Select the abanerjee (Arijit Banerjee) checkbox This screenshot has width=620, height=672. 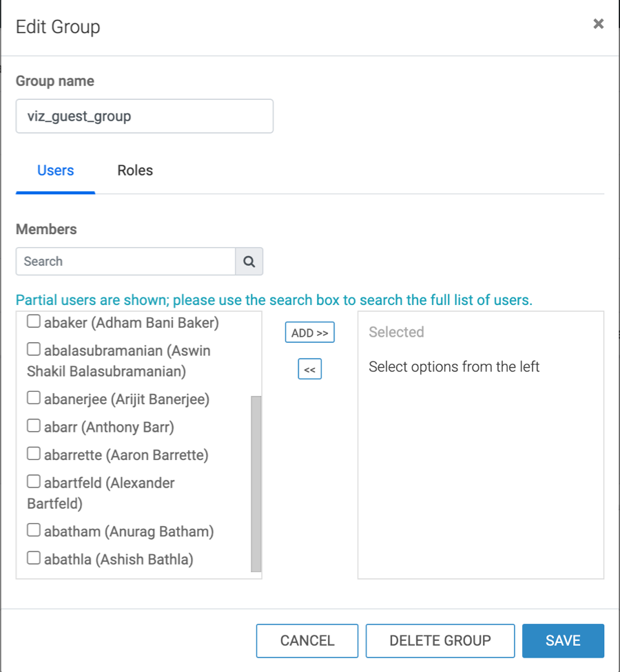coord(34,397)
